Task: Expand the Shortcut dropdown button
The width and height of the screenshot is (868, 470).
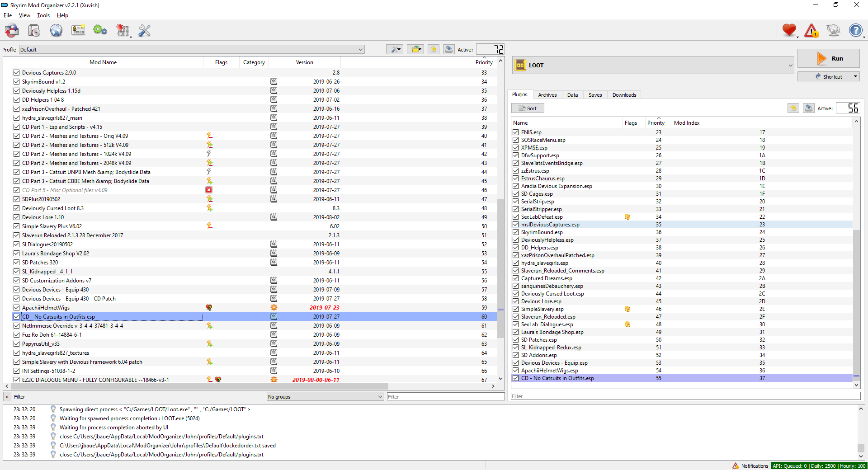Action: [x=828, y=77]
